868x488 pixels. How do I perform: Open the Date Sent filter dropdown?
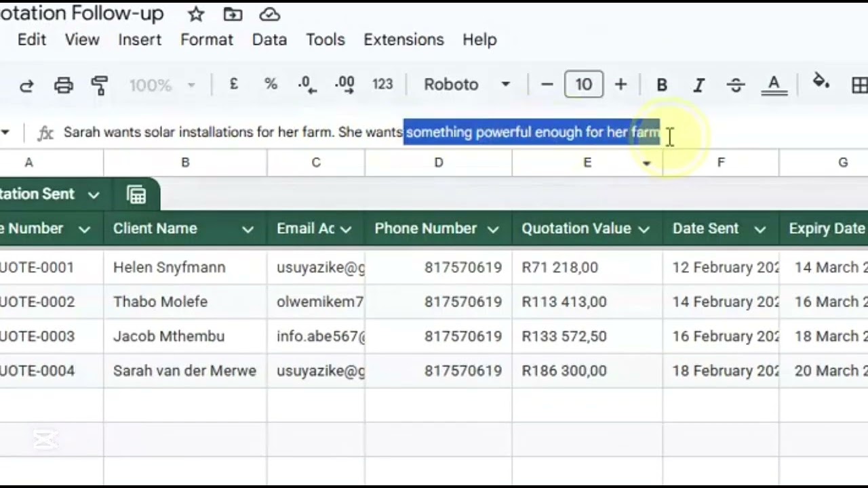click(760, 230)
